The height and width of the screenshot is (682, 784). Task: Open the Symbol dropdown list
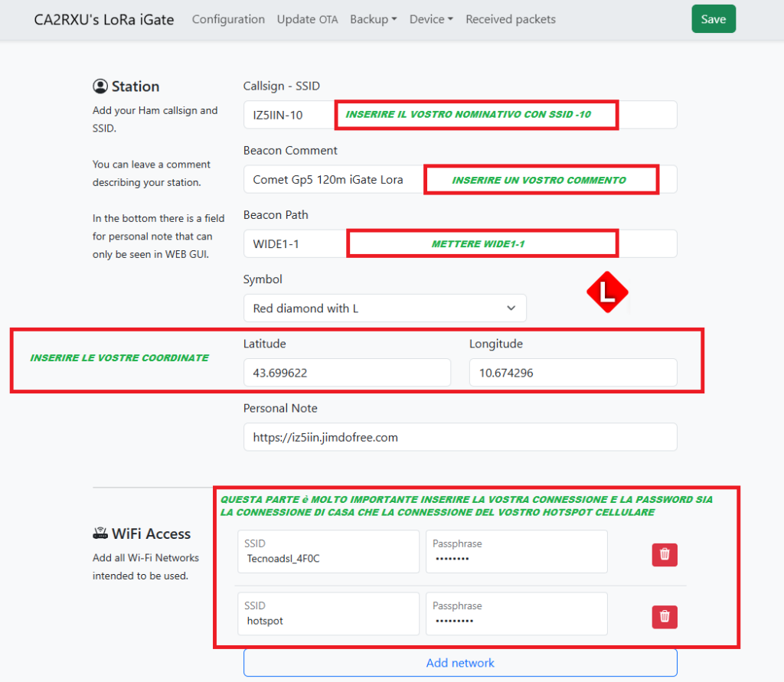[384, 308]
